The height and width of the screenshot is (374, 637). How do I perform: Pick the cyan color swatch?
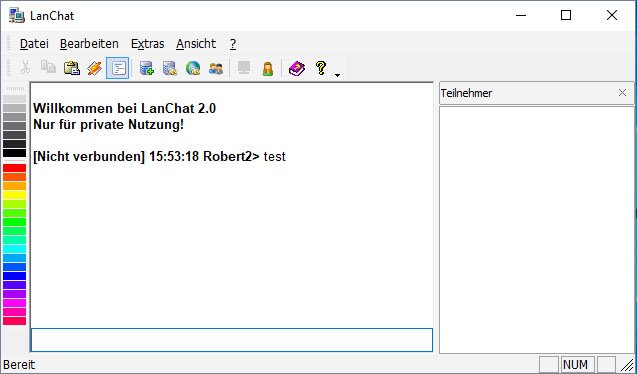[x=15, y=249]
